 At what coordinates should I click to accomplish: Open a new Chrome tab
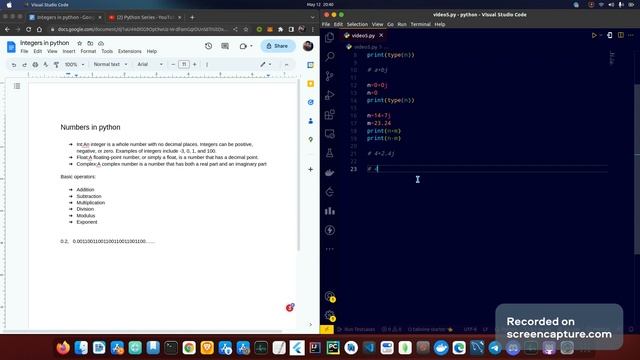pyautogui.click(x=192, y=18)
